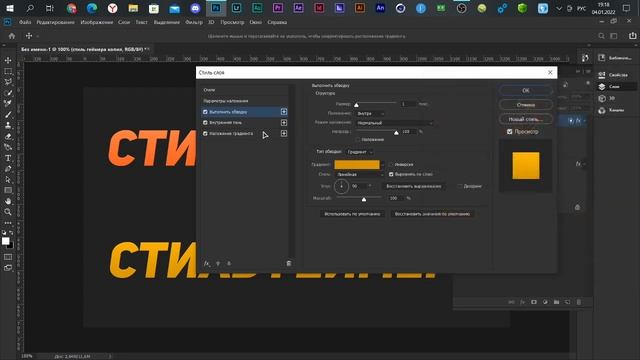Click the Home icon in options bar
The image size is (640, 360).
pyautogui.click(x=12, y=36)
